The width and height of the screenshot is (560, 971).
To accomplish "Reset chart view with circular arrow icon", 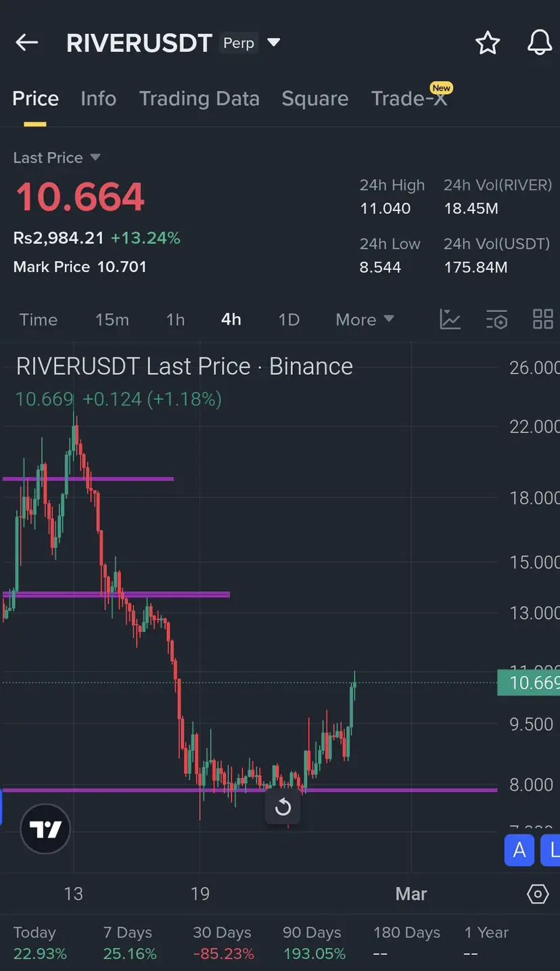I will (x=283, y=807).
